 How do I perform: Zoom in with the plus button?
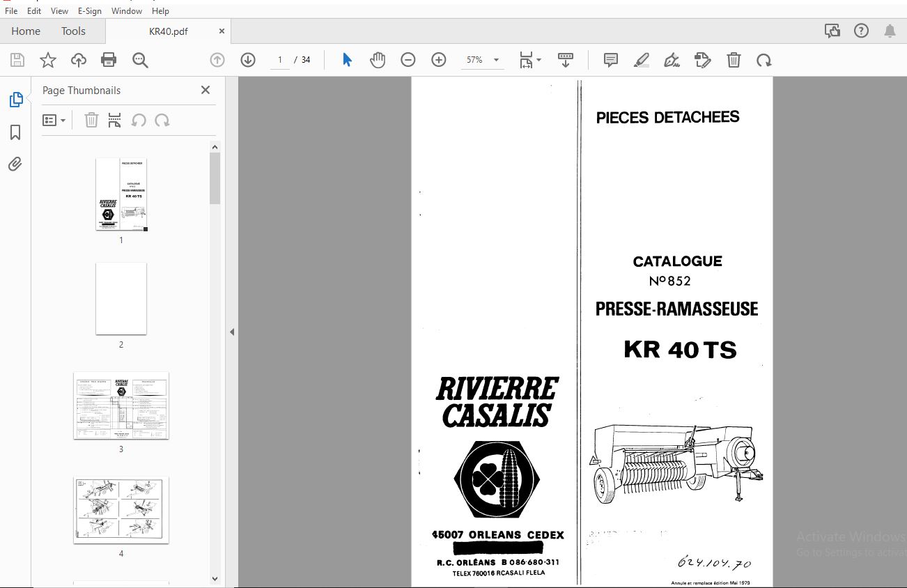point(439,60)
